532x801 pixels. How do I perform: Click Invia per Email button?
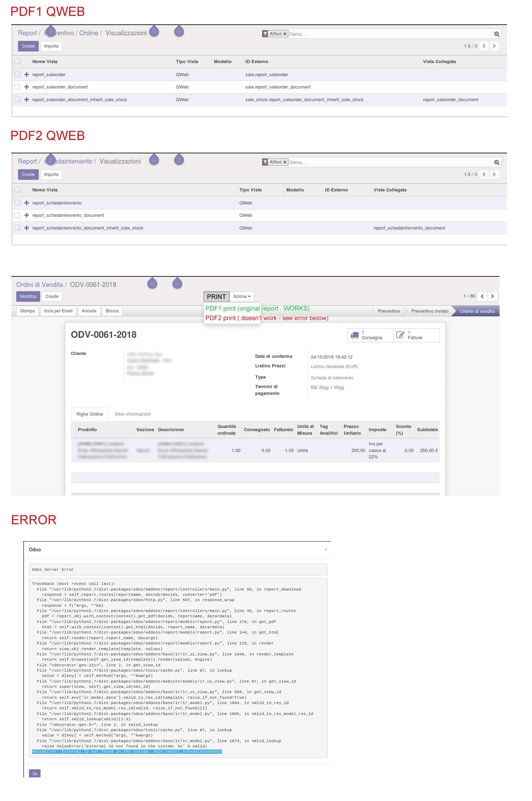(58, 311)
